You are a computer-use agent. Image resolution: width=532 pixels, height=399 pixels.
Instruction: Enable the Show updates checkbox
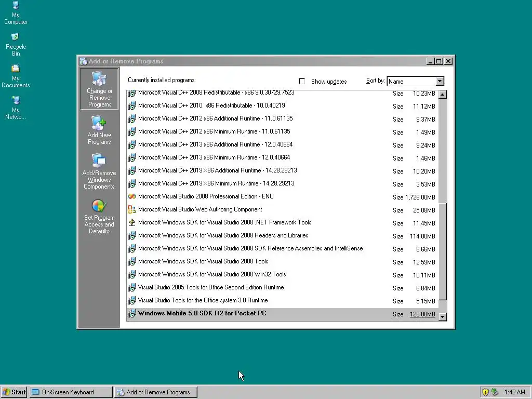click(x=302, y=81)
